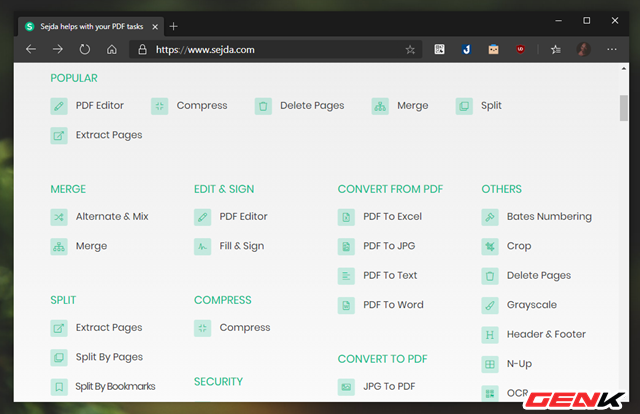Click the trash icon beside Delete Pages in Popular

pos(263,106)
